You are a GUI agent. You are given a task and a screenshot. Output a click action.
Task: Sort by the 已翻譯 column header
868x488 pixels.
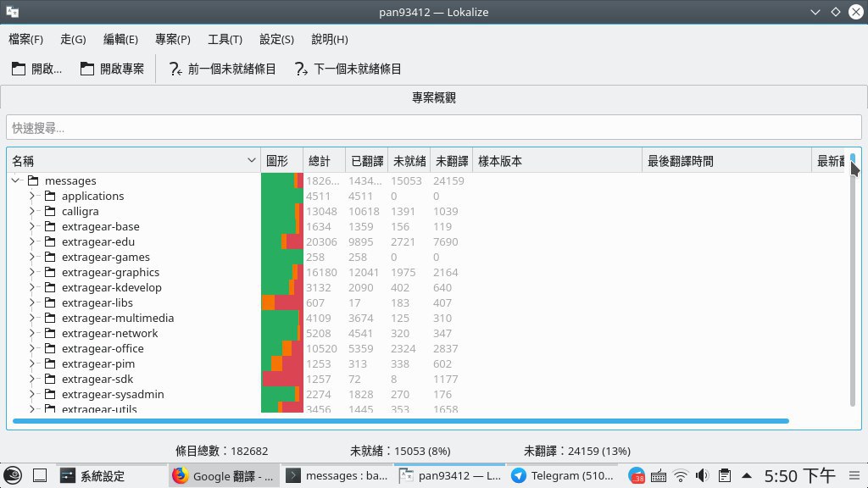(x=366, y=161)
